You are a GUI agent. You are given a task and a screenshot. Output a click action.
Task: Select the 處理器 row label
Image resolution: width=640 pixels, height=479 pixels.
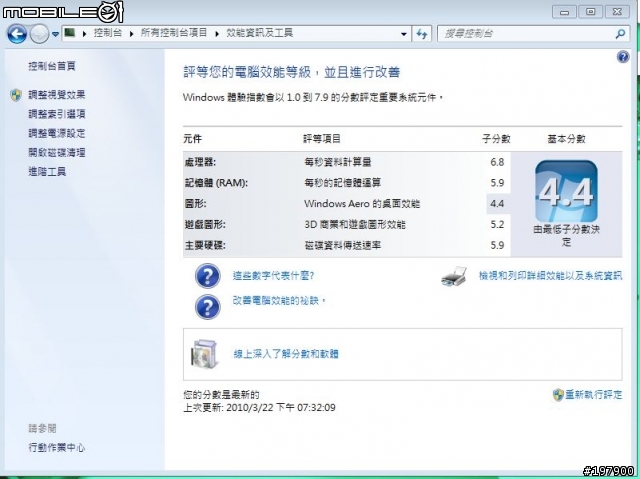[200, 162]
